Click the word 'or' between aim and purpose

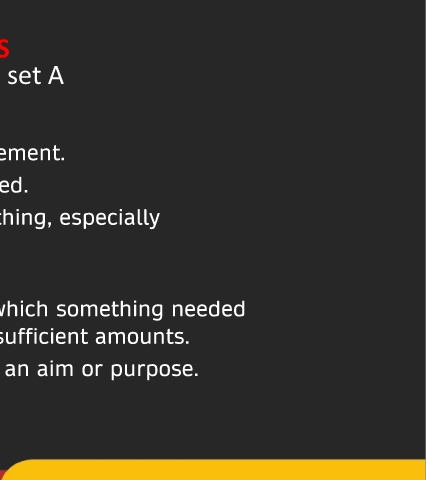(92, 370)
